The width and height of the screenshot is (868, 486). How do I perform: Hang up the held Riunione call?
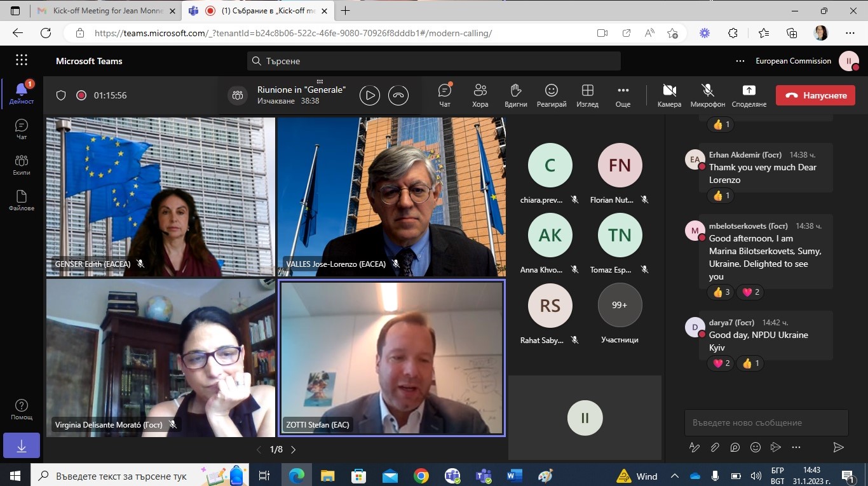pyautogui.click(x=398, y=95)
